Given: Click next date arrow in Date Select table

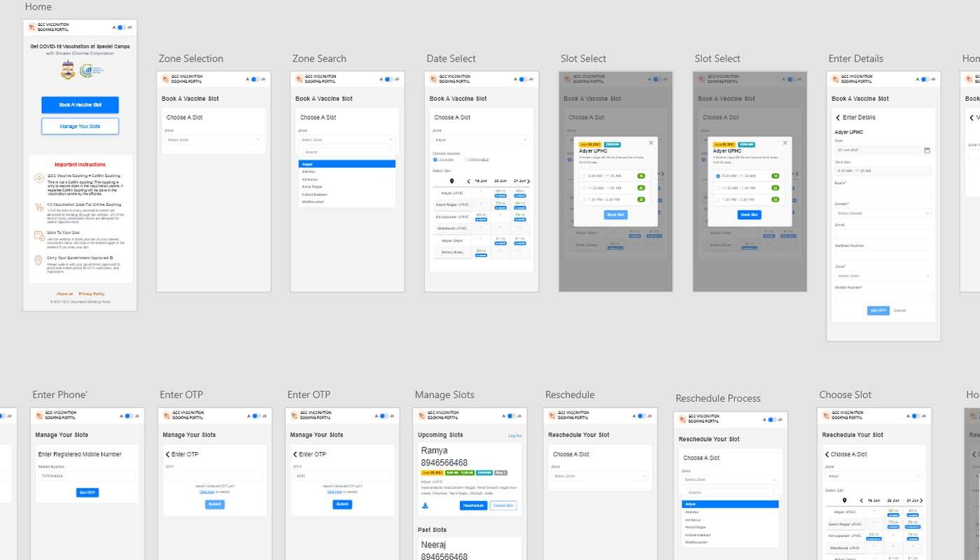Looking at the screenshot, I should [x=528, y=181].
